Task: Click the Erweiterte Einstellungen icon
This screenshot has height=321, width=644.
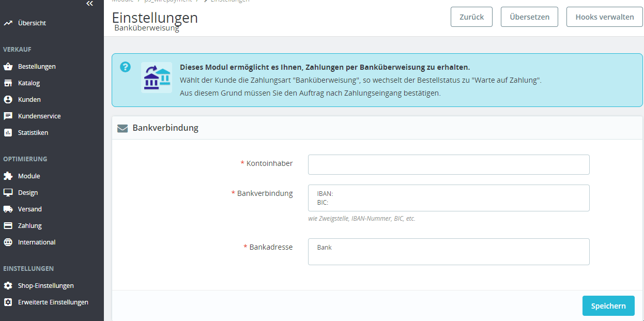Action: (8, 302)
